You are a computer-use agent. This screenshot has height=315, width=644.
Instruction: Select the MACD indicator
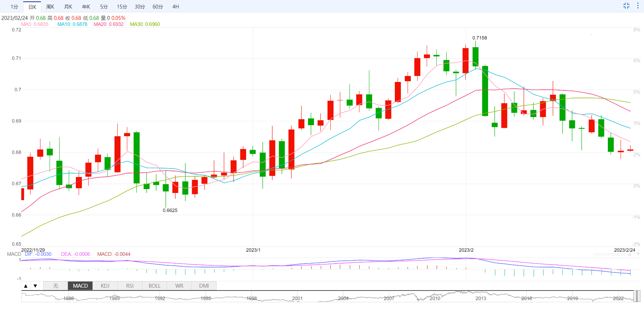point(80,286)
